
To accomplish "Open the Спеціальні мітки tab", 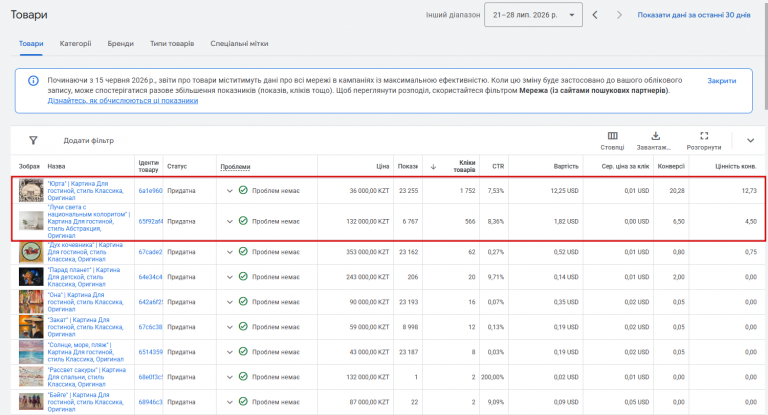I will pyautogui.click(x=239, y=44).
